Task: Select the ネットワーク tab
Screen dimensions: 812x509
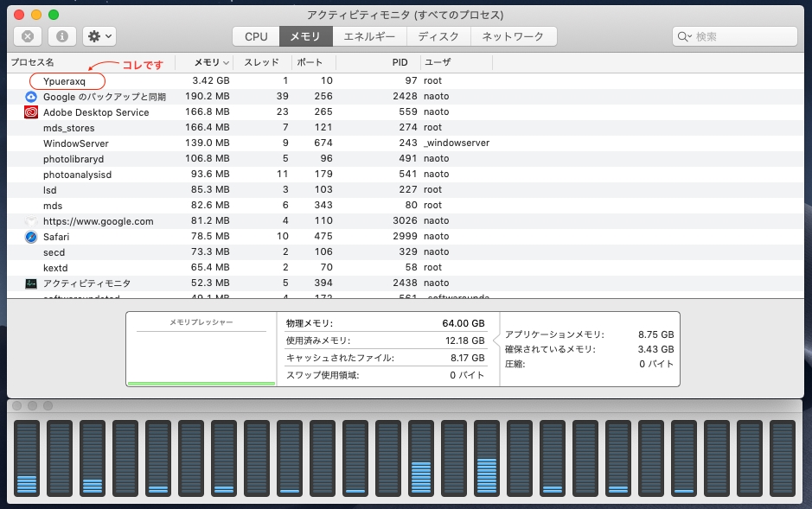Action: (x=513, y=36)
